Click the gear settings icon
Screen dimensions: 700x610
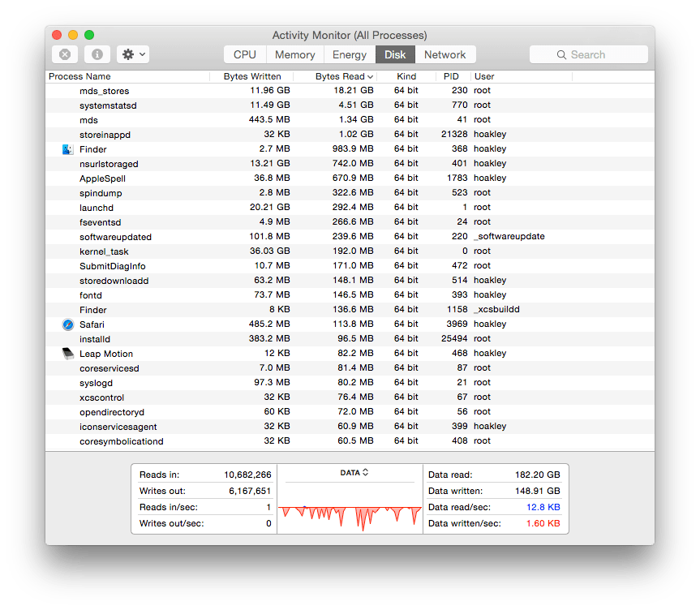[127, 54]
